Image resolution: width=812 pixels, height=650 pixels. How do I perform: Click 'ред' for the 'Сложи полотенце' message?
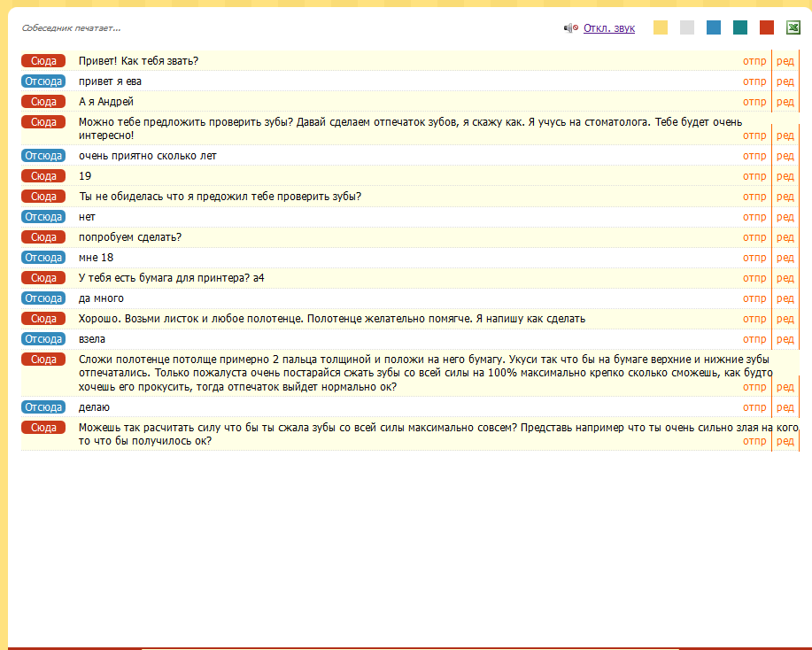785,387
